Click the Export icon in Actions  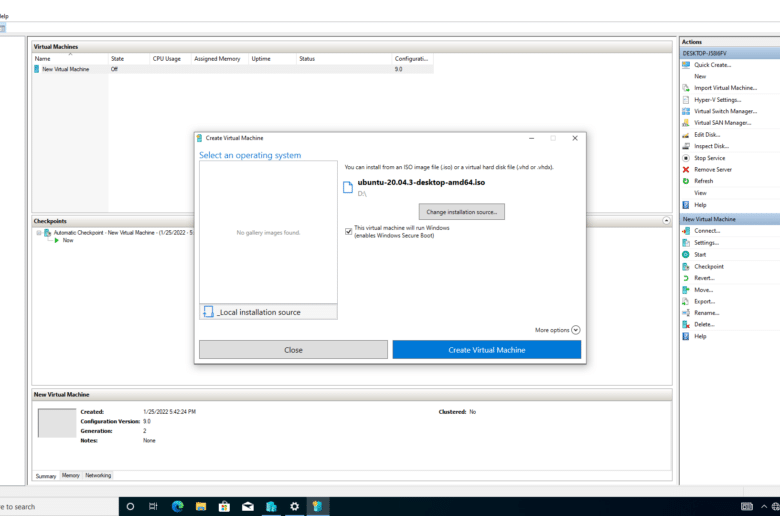pos(686,302)
